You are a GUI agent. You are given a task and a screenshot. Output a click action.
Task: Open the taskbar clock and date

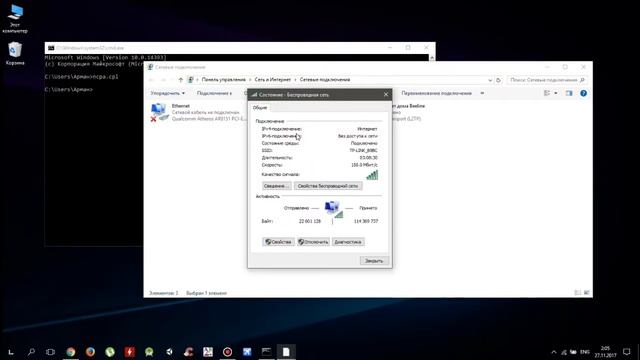[605, 352]
